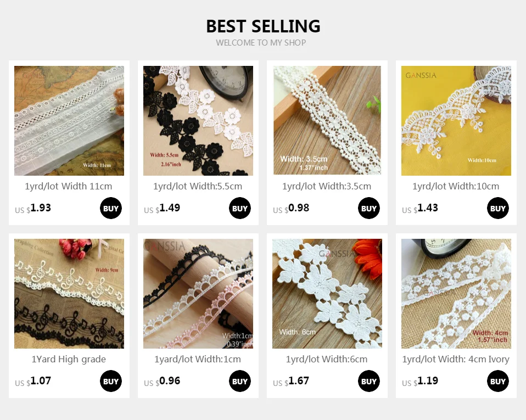Click BUY button for 3.5cm width lace
The width and height of the screenshot is (526, 420).
pyautogui.click(x=368, y=208)
